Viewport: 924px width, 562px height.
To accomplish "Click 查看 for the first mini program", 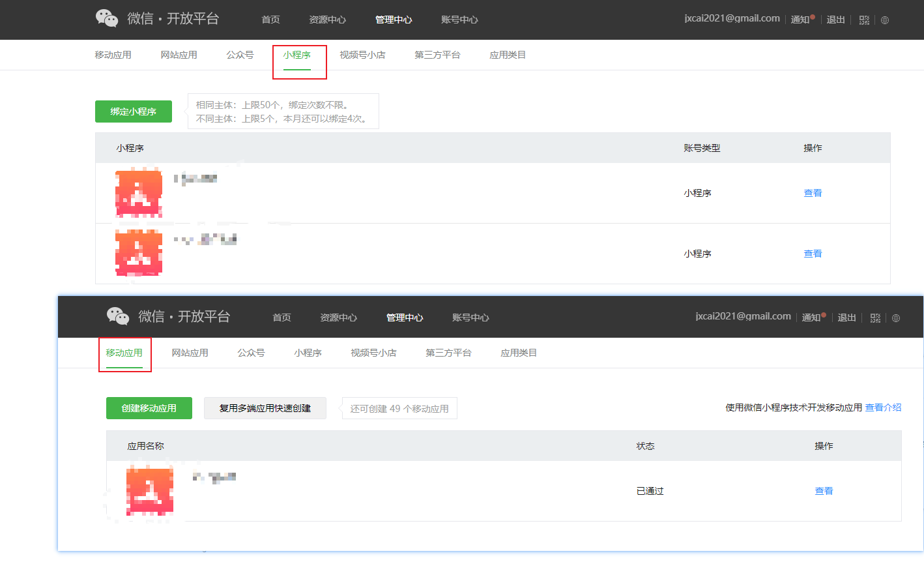I will [x=813, y=193].
